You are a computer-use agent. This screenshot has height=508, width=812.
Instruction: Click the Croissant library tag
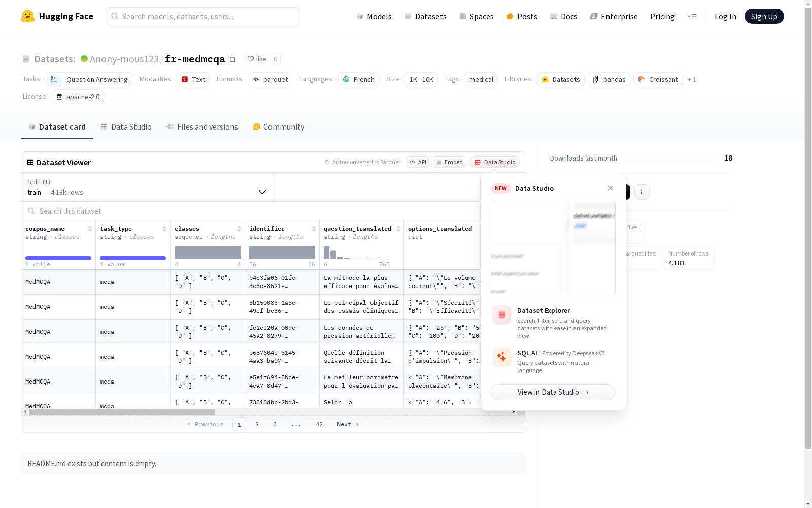click(658, 79)
